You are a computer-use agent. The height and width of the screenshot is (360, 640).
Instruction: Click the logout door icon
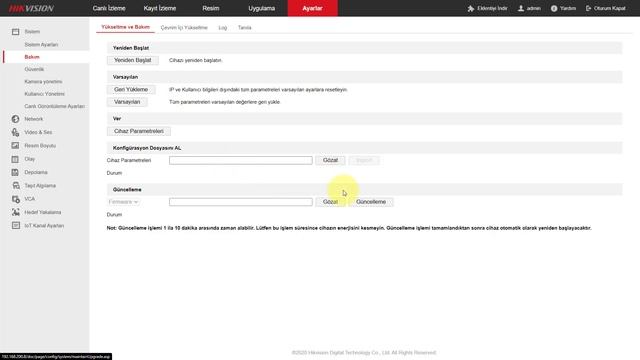(x=589, y=8)
